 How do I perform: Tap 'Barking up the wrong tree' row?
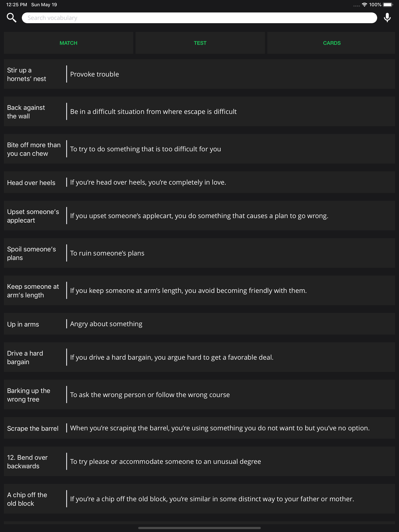click(199, 395)
